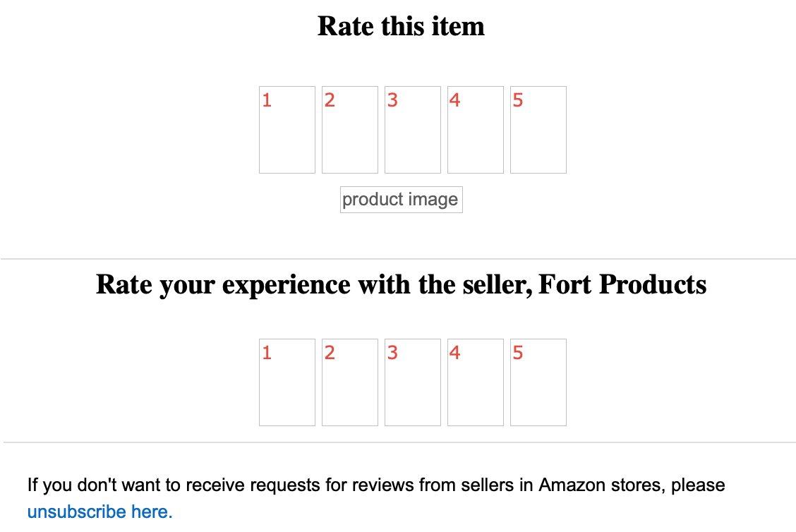796x532 pixels.
Task: Rate the seller experience 4
Action: 475,382
